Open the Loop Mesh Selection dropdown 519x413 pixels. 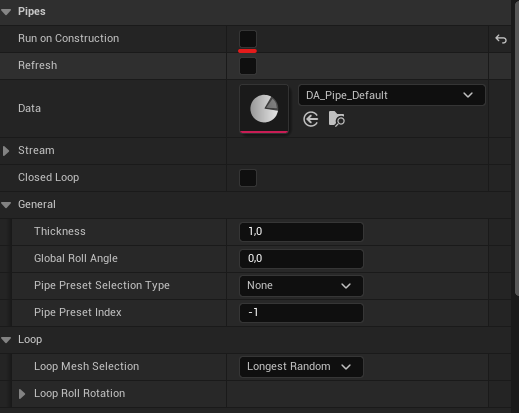point(301,367)
